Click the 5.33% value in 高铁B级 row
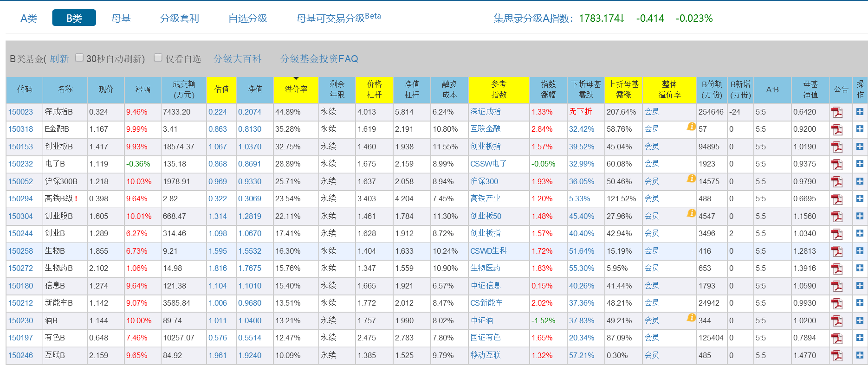The width and height of the screenshot is (868, 365). click(x=580, y=199)
